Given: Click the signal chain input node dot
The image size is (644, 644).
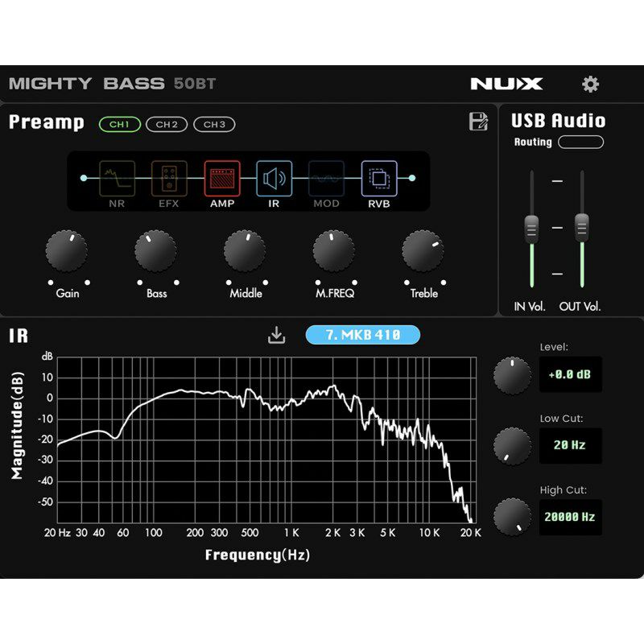Looking at the screenshot, I should point(84,178).
